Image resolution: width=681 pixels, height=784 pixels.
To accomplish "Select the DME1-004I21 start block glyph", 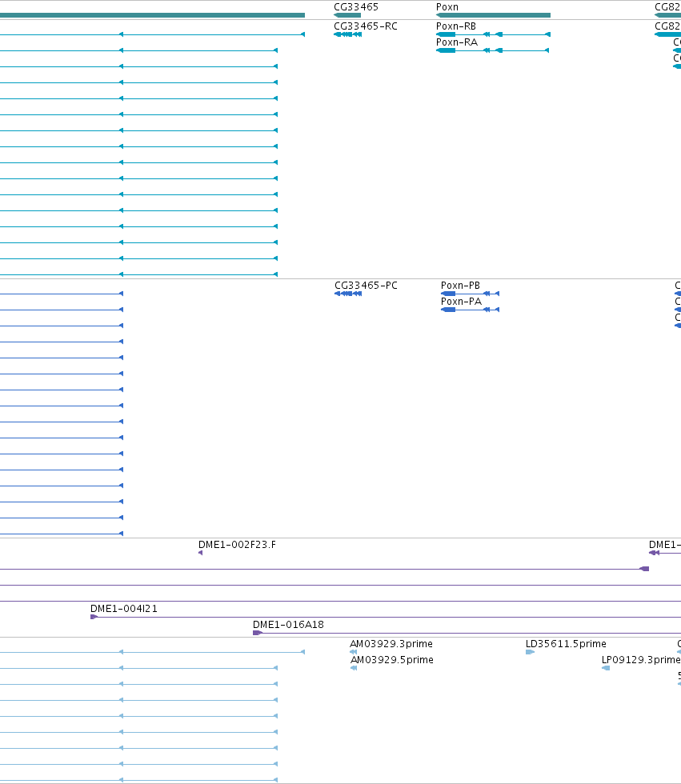I will pos(94,617).
